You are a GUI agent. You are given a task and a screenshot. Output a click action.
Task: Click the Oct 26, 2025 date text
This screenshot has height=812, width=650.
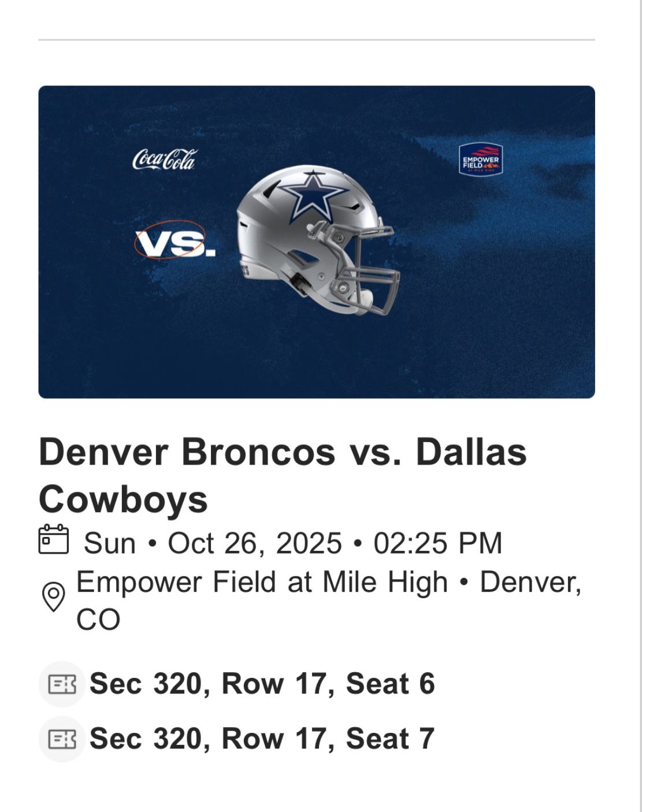point(255,543)
